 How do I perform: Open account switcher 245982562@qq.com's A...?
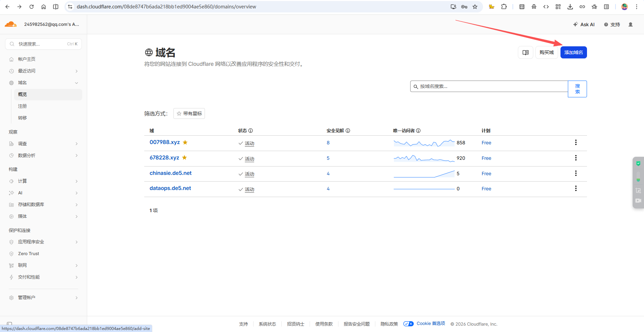[52, 24]
